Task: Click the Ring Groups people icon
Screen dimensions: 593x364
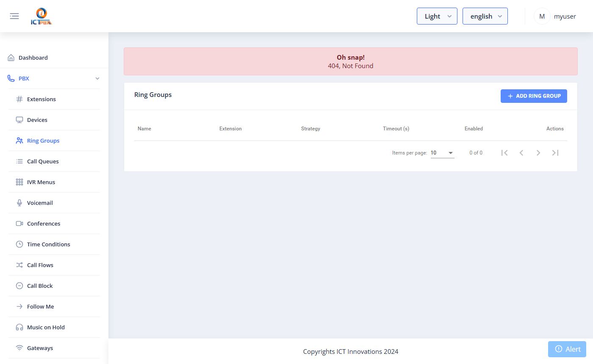Action: (19, 141)
